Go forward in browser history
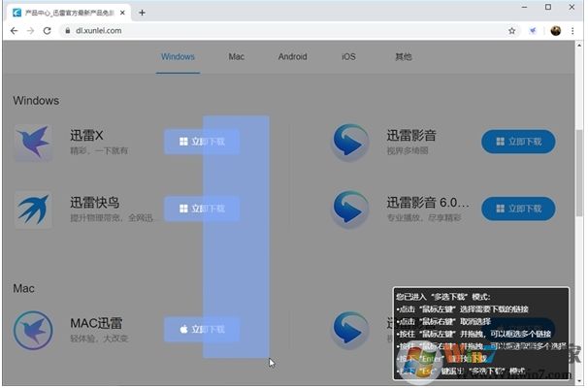The height and width of the screenshot is (388, 588). click(31, 31)
